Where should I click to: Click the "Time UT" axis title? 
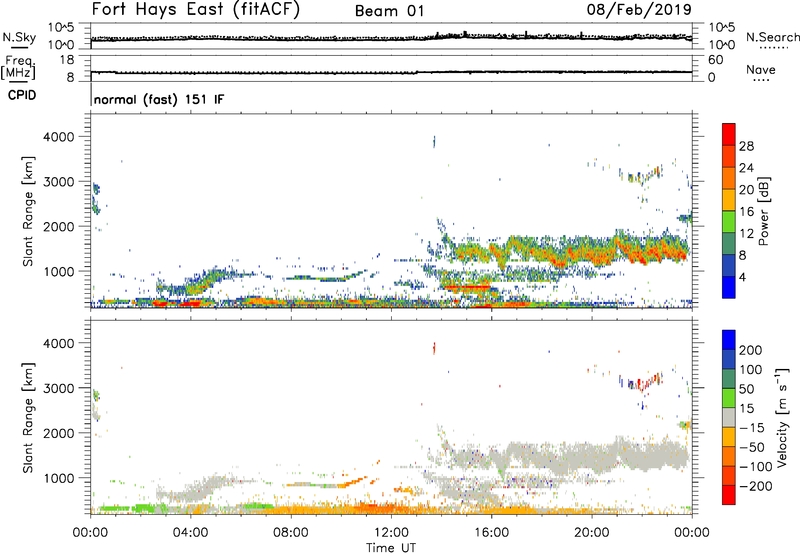pyautogui.click(x=391, y=548)
